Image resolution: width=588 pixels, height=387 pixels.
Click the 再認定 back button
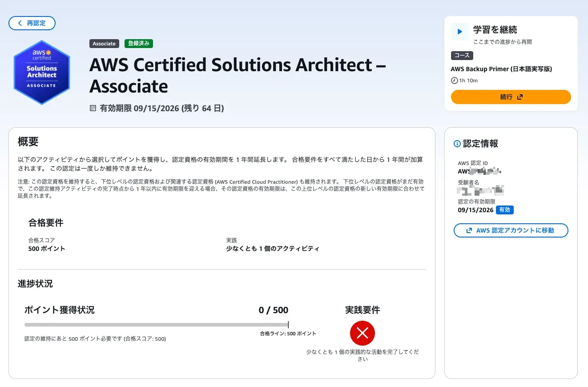coord(32,23)
